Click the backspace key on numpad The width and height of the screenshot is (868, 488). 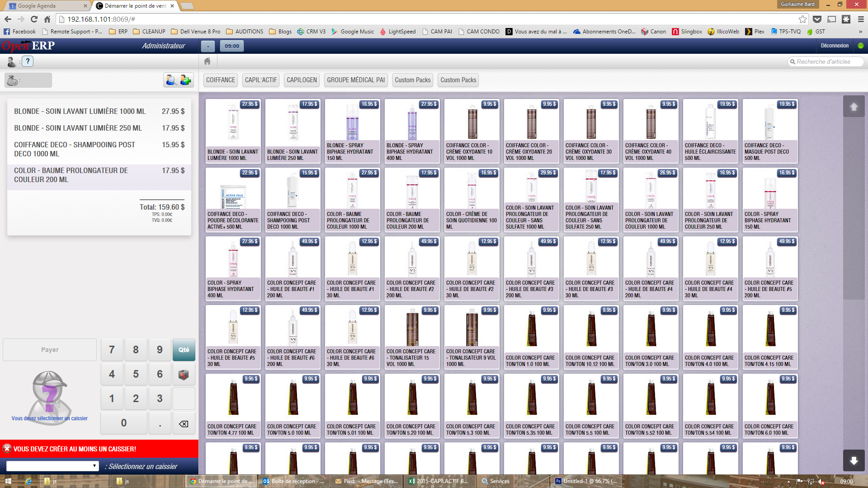pyautogui.click(x=184, y=423)
